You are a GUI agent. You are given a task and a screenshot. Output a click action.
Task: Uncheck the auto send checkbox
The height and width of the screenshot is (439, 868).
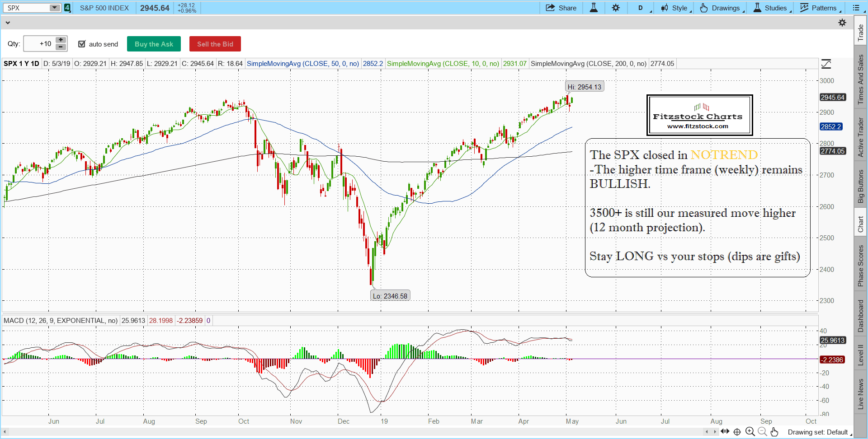pos(82,44)
